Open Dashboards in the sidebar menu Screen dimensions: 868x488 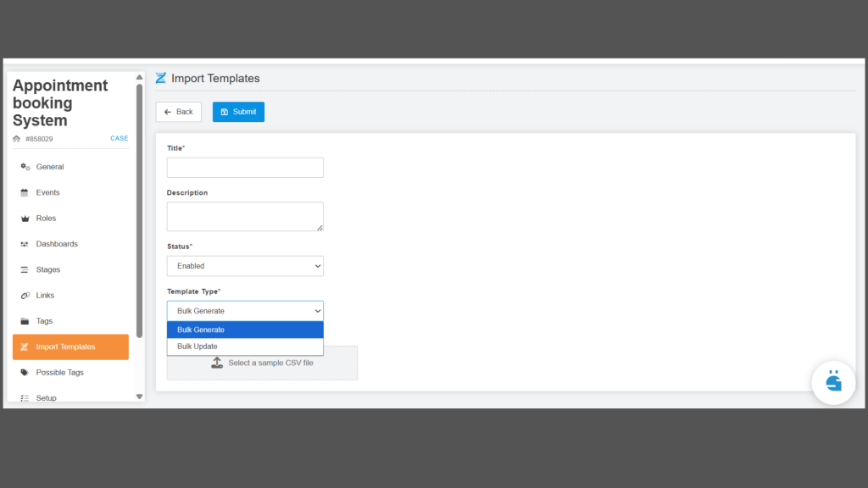57,244
